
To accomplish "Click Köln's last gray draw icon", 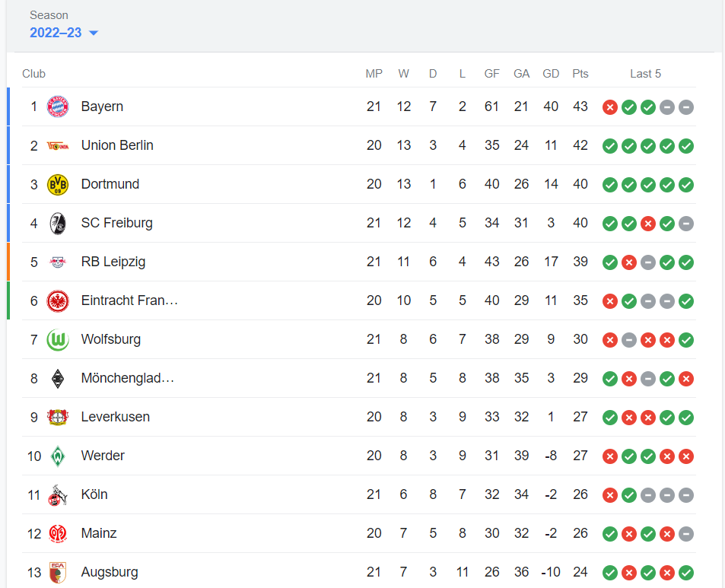I will (686, 494).
